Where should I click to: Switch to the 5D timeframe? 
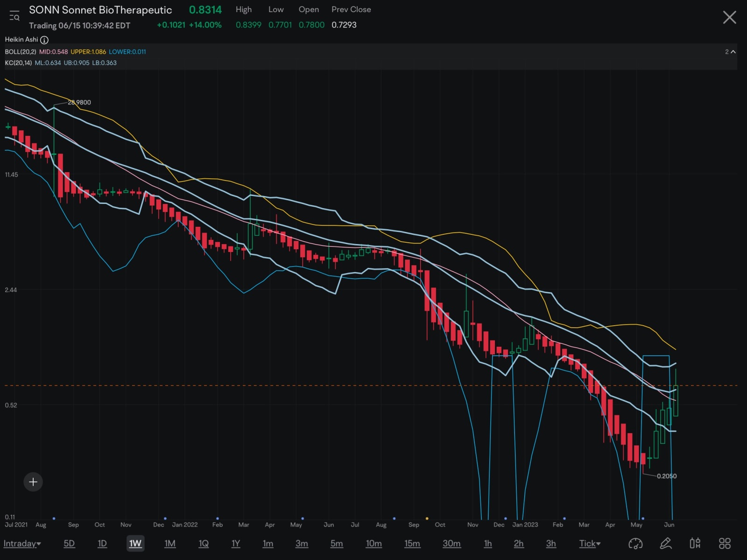[x=69, y=544]
